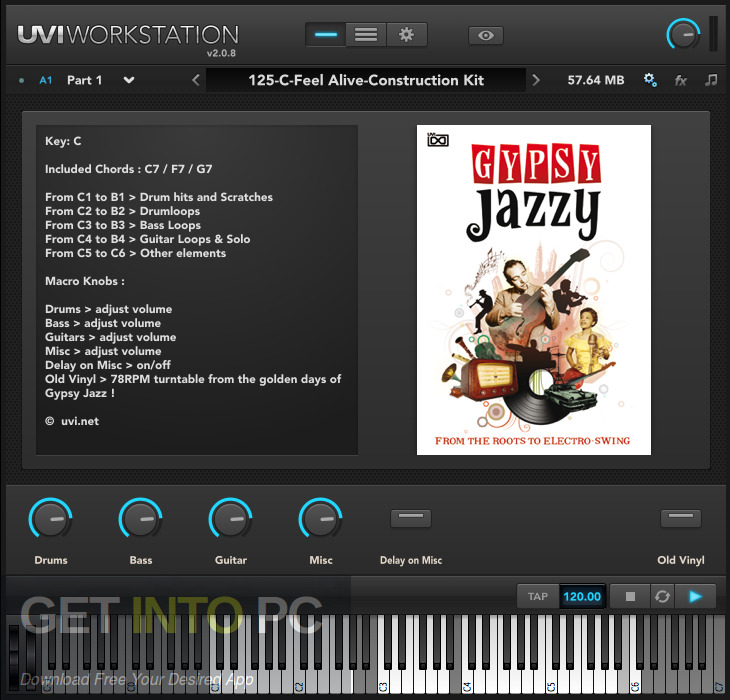Load next preset with right arrow
This screenshot has width=730, height=700.
[536, 80]
